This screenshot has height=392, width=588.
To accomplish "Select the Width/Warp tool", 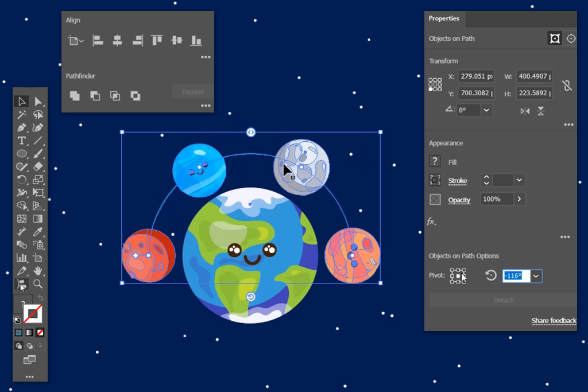I will tap(21, 193).
